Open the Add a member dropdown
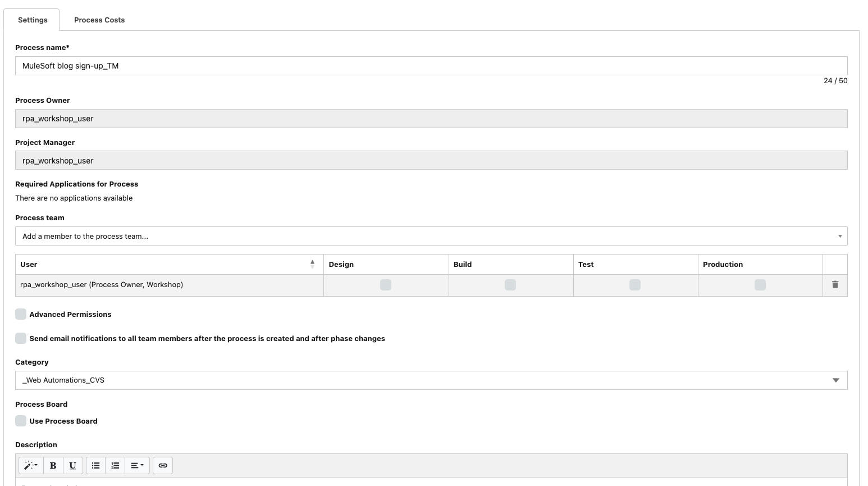Viewport: 868px width, 486px height. tap(431, 236)
